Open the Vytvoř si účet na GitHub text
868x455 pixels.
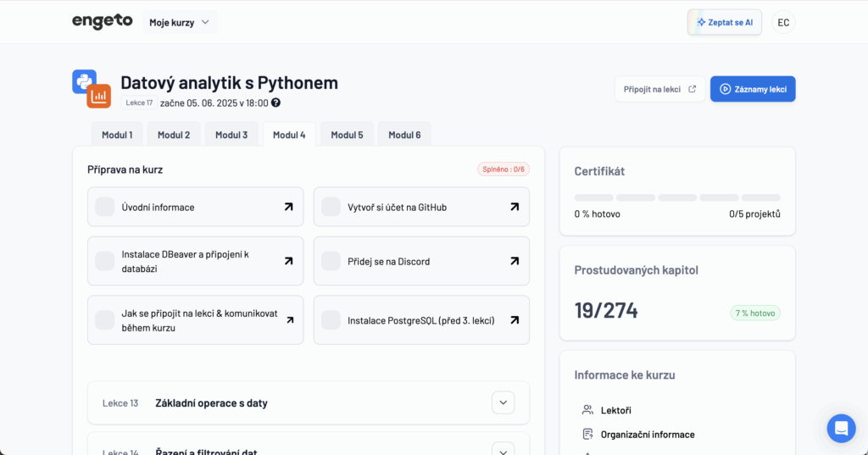397,207
